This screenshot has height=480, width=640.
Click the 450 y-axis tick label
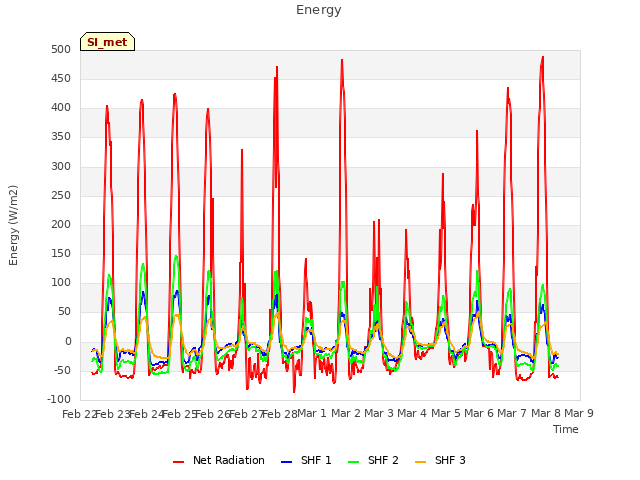[61, 78]
